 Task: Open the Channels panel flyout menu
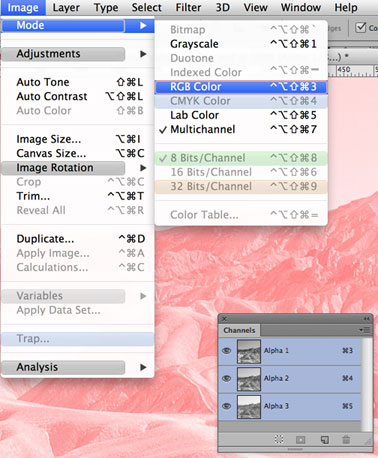coord(365,330)
